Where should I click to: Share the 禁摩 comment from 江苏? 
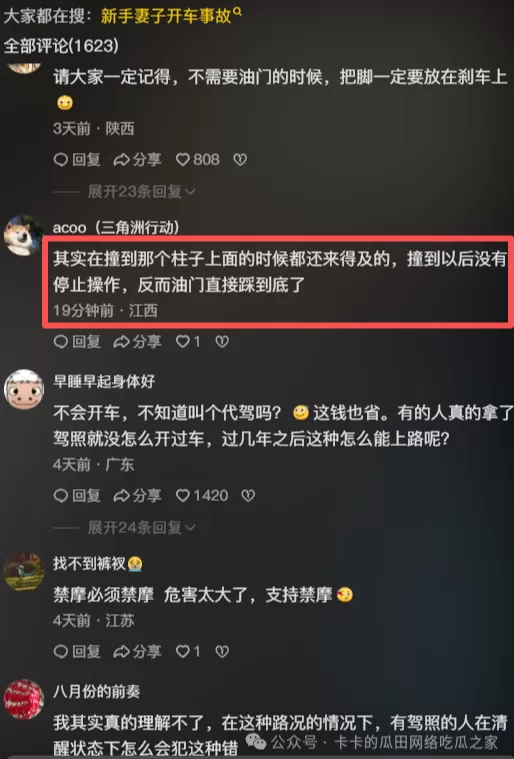click(137, 652)
